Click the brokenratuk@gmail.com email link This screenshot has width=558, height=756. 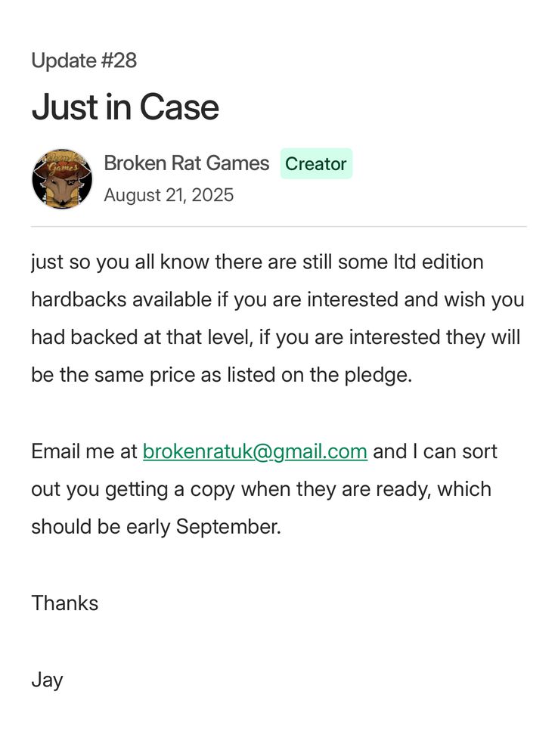coord(255,452)
